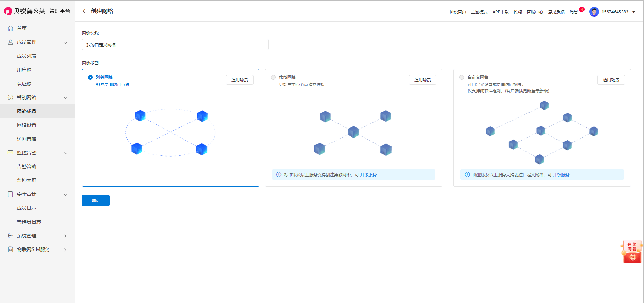
Task: Choose the 自定义网络 radio option
Action: click(x=462, y=77)
